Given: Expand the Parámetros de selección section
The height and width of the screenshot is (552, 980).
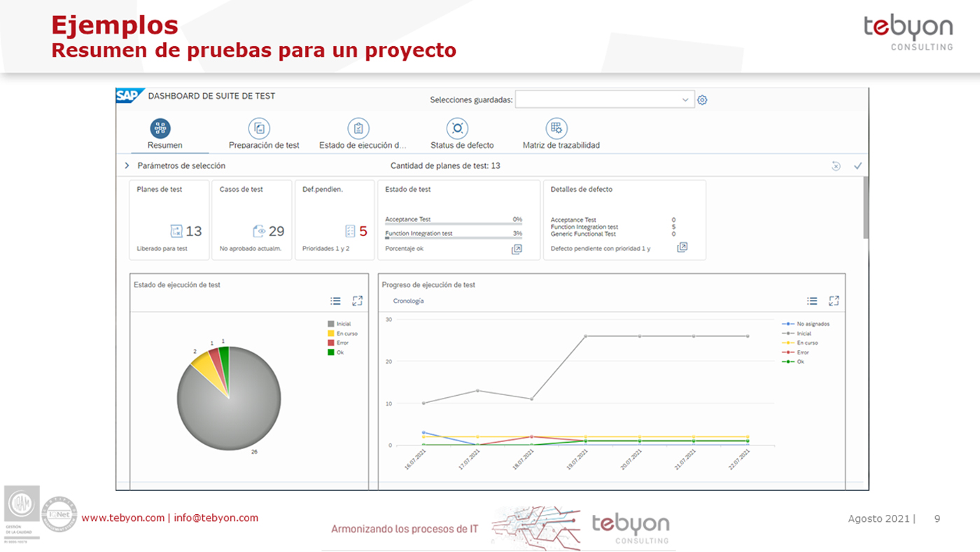Looking at the screenshot, I should 127,165.
